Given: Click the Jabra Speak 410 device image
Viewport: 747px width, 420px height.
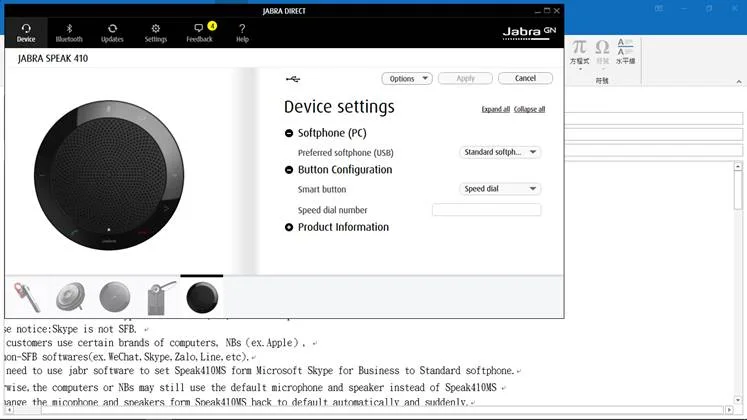Looking at the screenshot, I should [x=109, y=175].
